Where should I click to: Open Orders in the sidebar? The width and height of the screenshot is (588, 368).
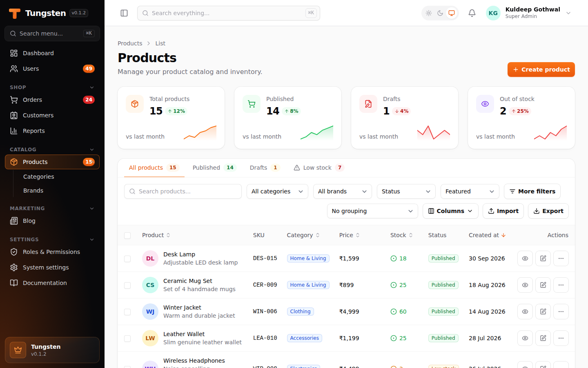click(x=52, y=100)
